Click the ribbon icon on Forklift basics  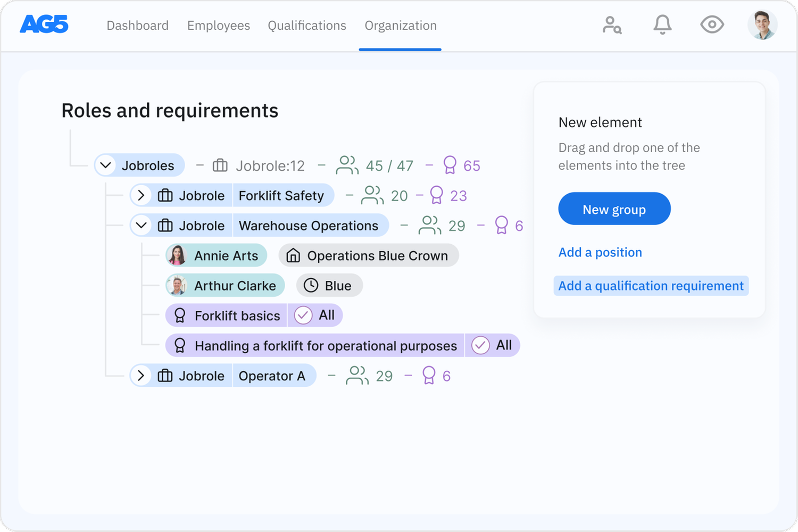tap(180, 316)
